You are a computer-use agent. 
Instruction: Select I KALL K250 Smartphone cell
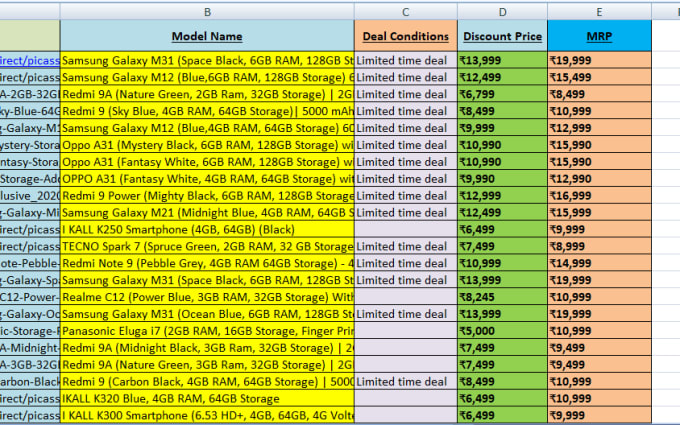pyautogui.click(x=207, y=229)
